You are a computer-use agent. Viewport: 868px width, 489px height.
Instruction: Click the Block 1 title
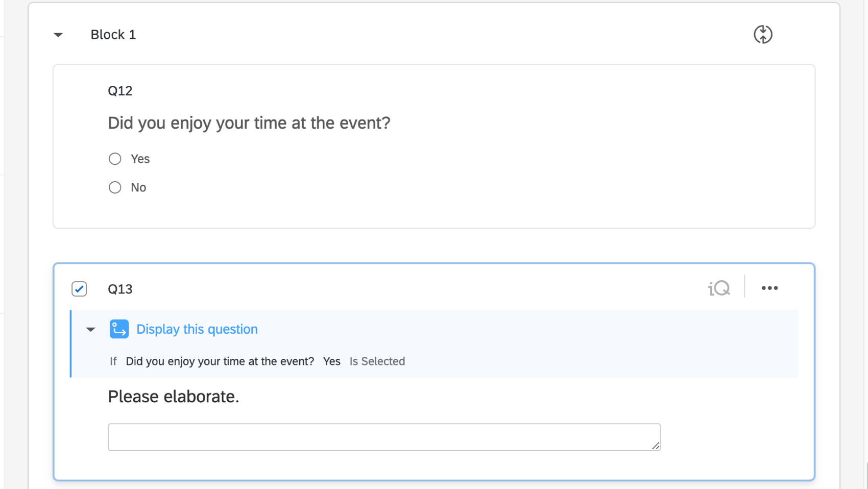tap(113, 35)
